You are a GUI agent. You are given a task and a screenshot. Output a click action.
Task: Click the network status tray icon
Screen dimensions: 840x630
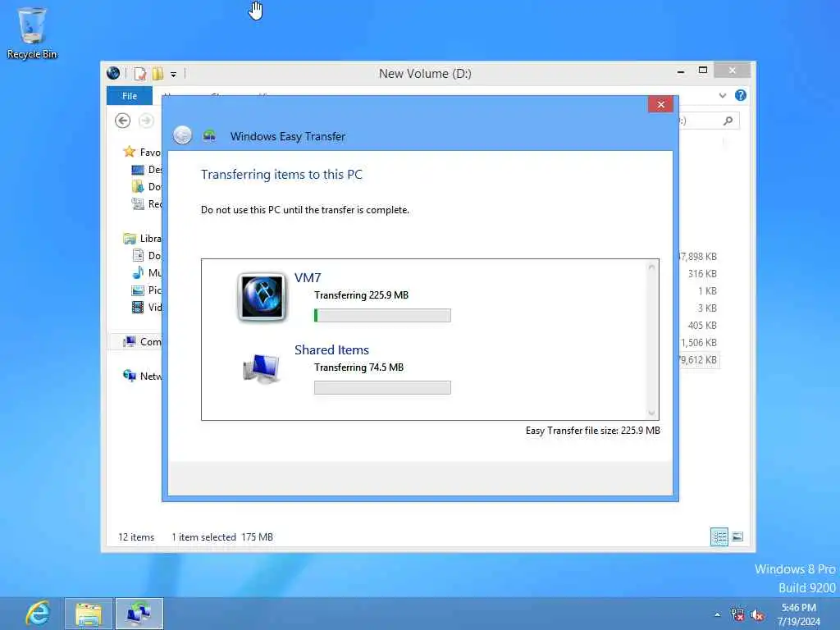click(737, 614)
